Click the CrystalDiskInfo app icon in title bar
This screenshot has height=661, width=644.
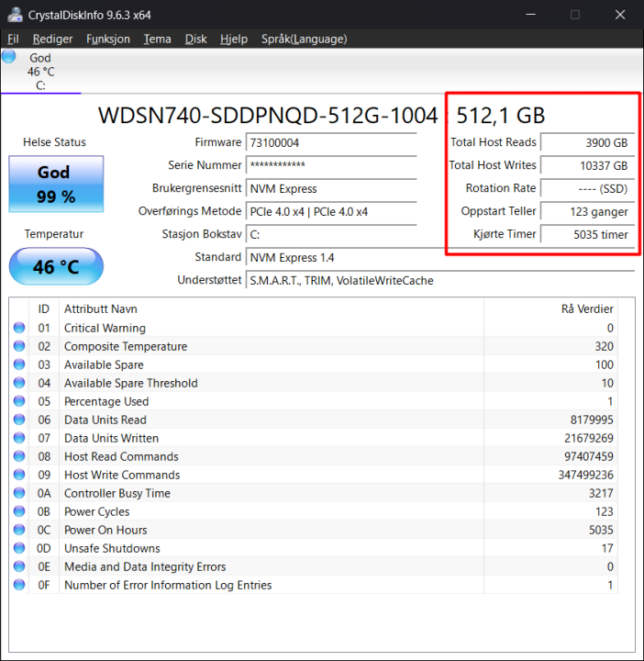coord(15,14)
